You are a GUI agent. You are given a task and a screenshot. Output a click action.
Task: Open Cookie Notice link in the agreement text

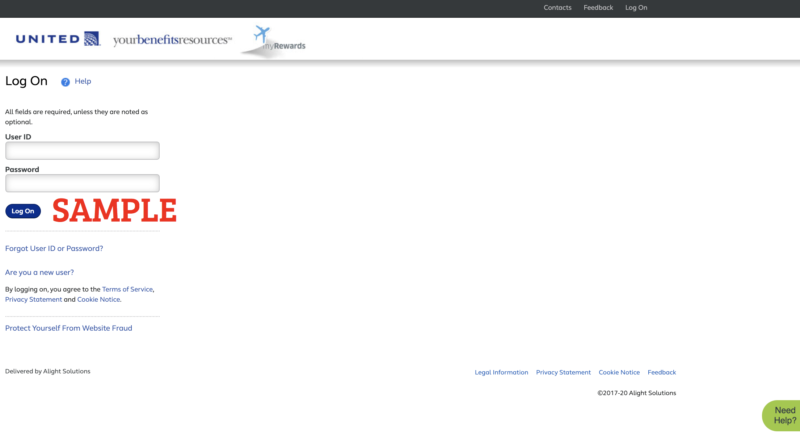(98, 299)
